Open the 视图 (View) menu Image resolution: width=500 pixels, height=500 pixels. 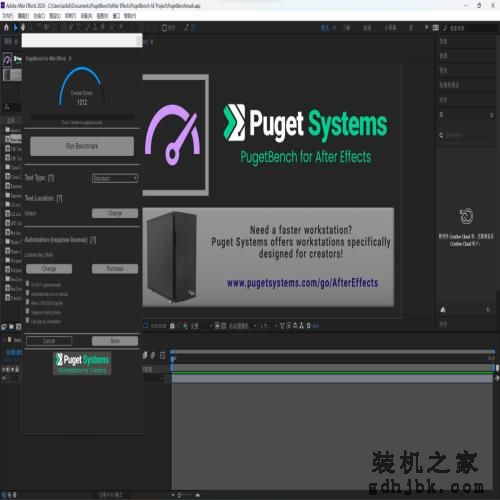[x=102, y=16]
